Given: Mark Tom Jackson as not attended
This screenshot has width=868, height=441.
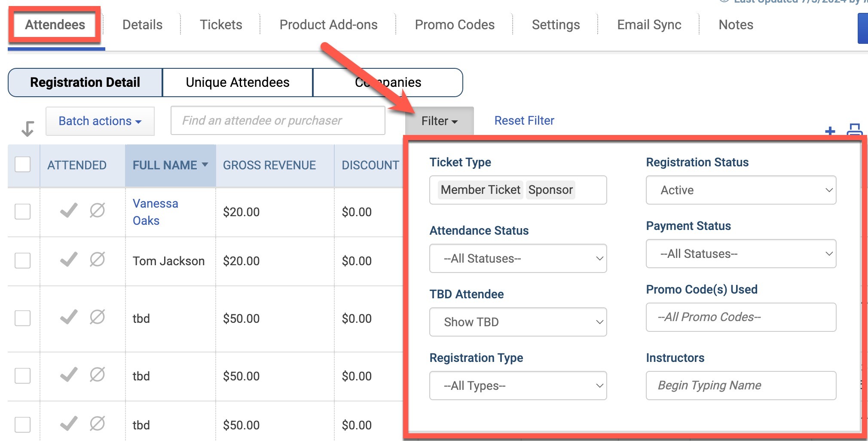Looking at the screenshot, I should [x=98, y=259].
